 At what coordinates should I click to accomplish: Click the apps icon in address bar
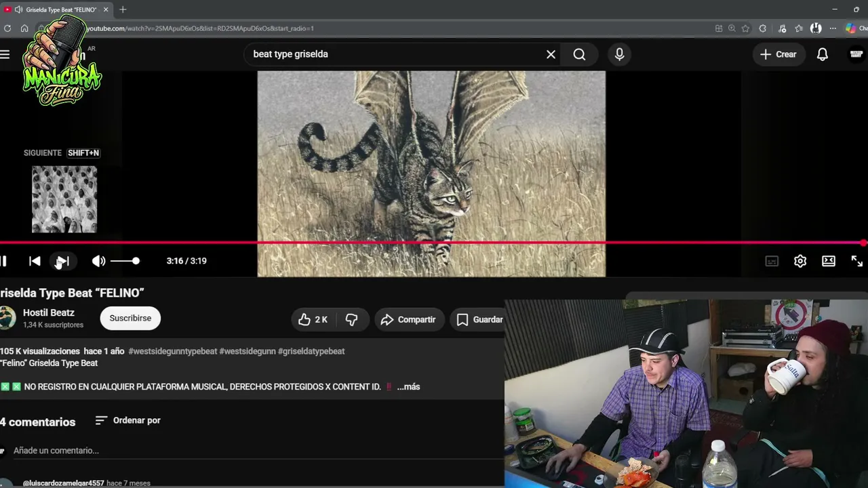719,28
